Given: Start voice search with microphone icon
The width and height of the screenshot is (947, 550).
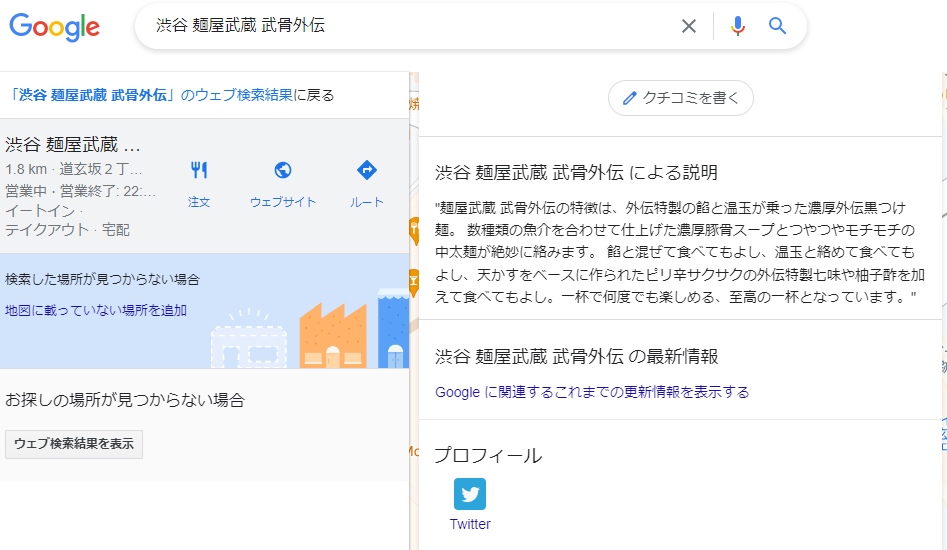Looking at the screenshot, I should [737, 26].
